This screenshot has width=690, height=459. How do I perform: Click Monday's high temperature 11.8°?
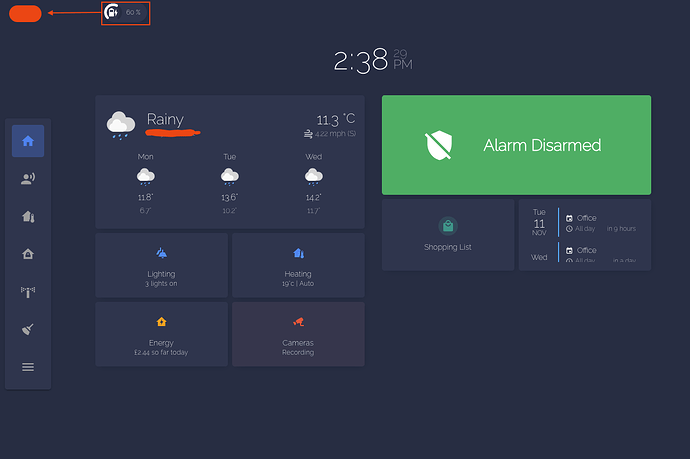click(x=146, y=197)
